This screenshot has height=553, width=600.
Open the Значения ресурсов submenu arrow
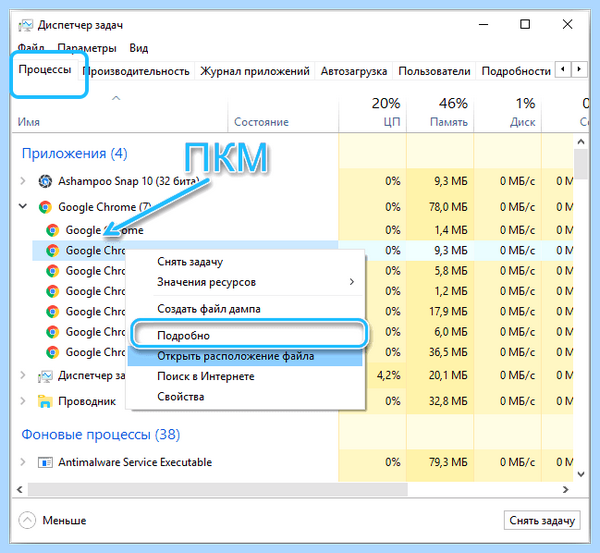point(352,282)
